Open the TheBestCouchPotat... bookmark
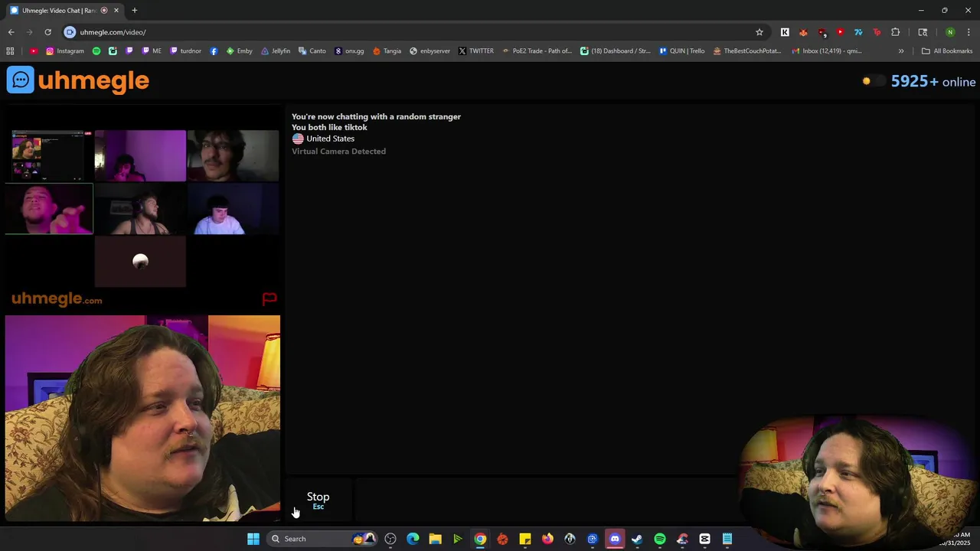This screenshot has width=980, height=551. [x=746, y=51]
